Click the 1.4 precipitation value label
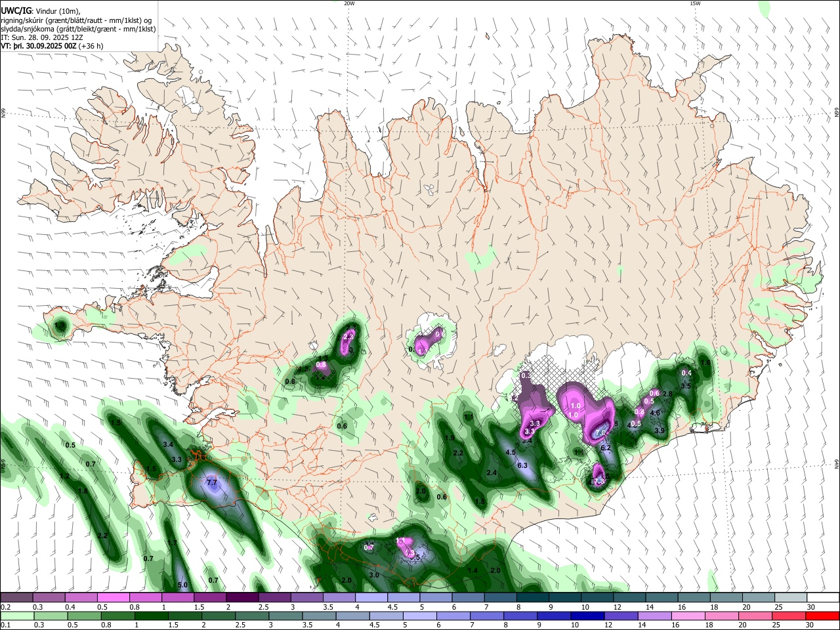This screenshot has width=840, height=630. click(472, 570)
